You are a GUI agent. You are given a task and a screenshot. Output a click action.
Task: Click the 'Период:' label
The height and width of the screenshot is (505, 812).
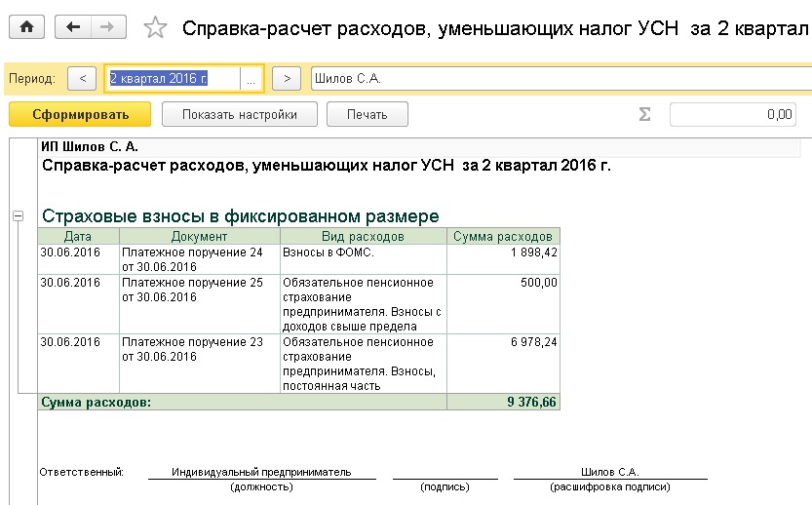click(x=32, y=79)
